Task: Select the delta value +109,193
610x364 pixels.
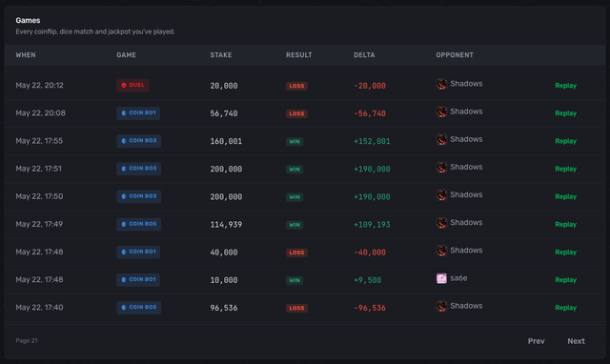Action: [372, 225]
